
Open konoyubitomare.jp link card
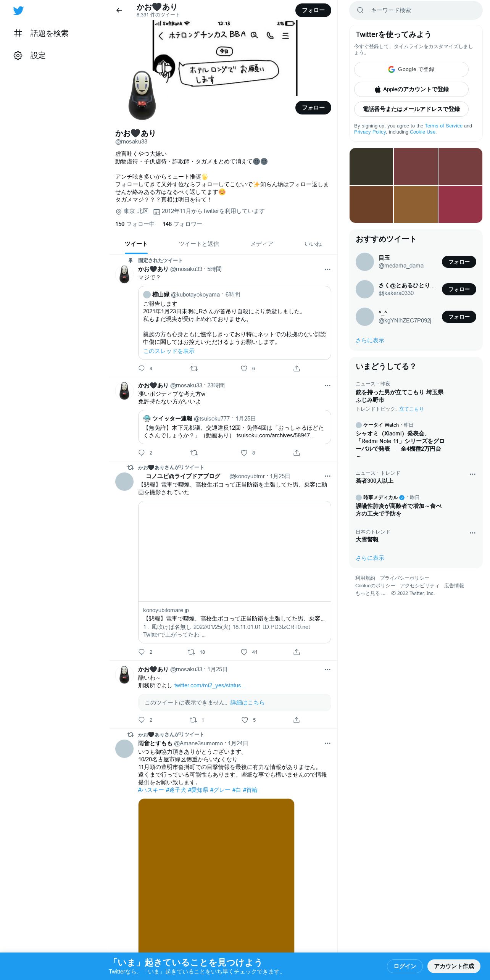tap(234, 572)
